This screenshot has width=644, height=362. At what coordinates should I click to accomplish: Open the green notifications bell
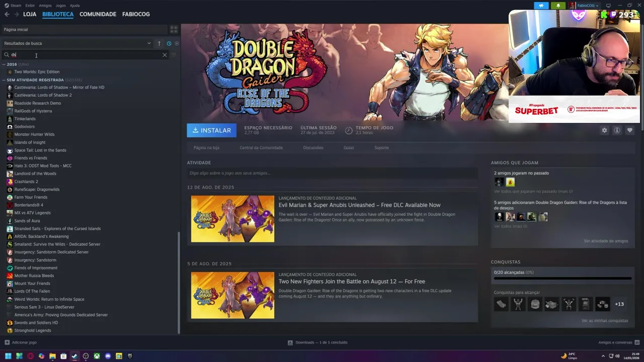tap(558, 6)
